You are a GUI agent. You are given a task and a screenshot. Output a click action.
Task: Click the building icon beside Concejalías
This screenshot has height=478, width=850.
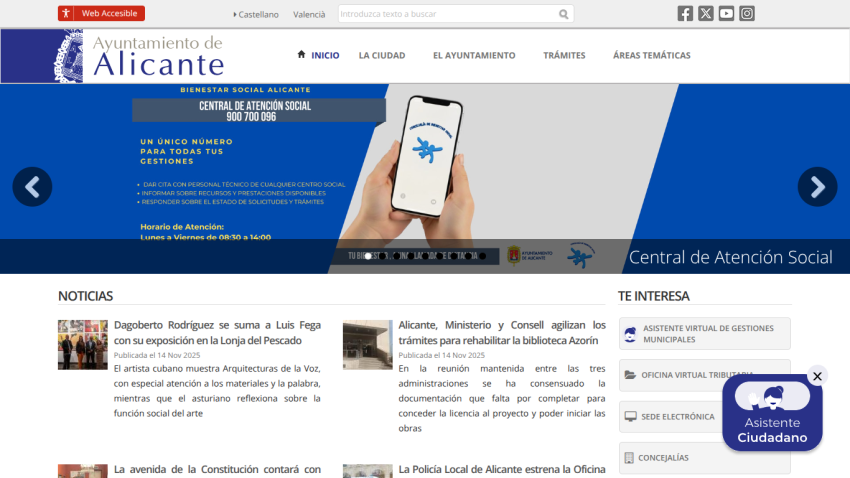(629, 458)
